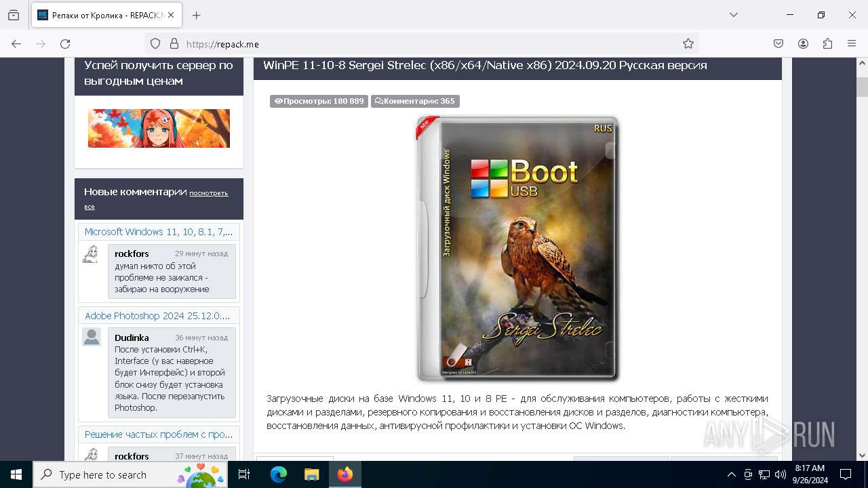The height and width of the screenshot is (488, 868).
Task: Open the Extensions puzzle icon
Action: click(x=827, y=43)
